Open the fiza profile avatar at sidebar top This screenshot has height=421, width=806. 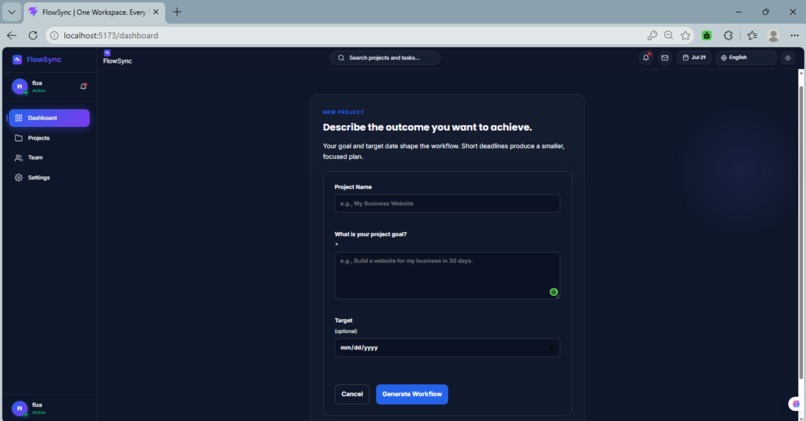click(x=20, y=86)
